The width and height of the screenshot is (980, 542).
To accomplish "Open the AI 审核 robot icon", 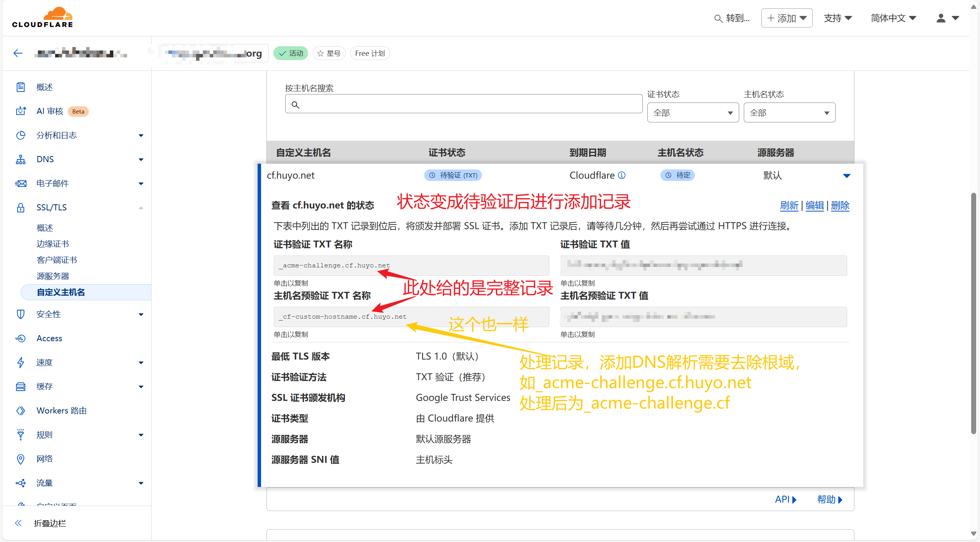I will pyautogui.click(x=21, y=111).
